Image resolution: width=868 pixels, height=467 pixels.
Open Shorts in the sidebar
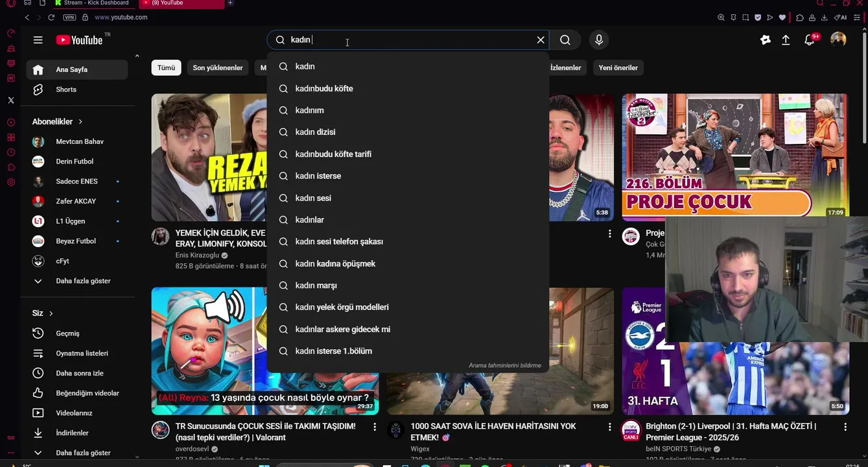[x=77, y=90]
